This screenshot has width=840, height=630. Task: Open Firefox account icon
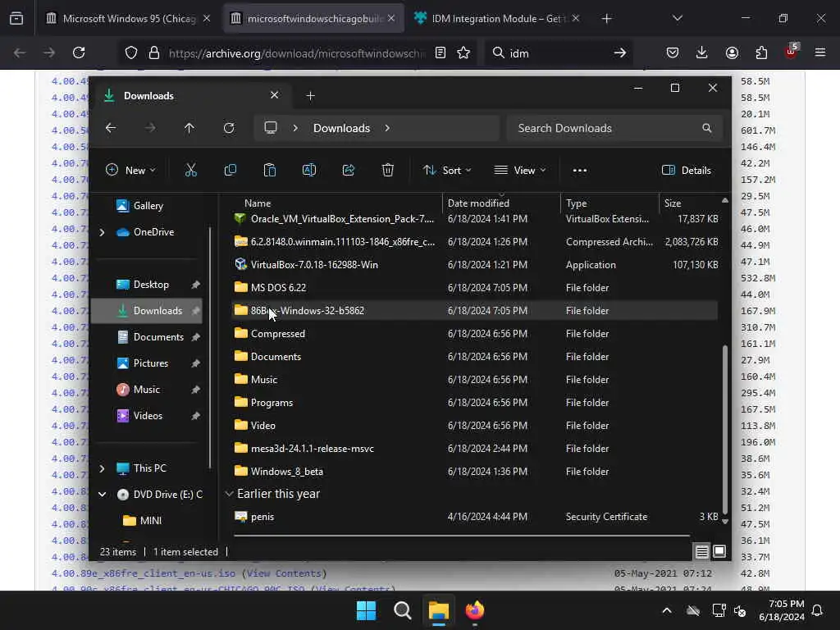(732, 52)
